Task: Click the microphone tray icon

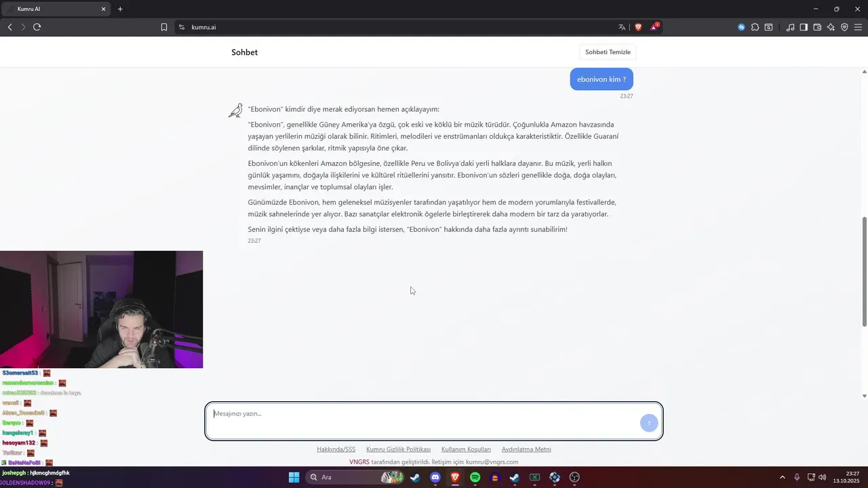Action: point(797,477)
